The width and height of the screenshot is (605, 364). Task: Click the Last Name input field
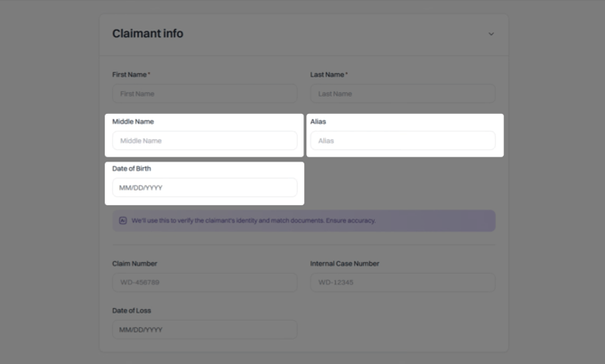[403, 94]
